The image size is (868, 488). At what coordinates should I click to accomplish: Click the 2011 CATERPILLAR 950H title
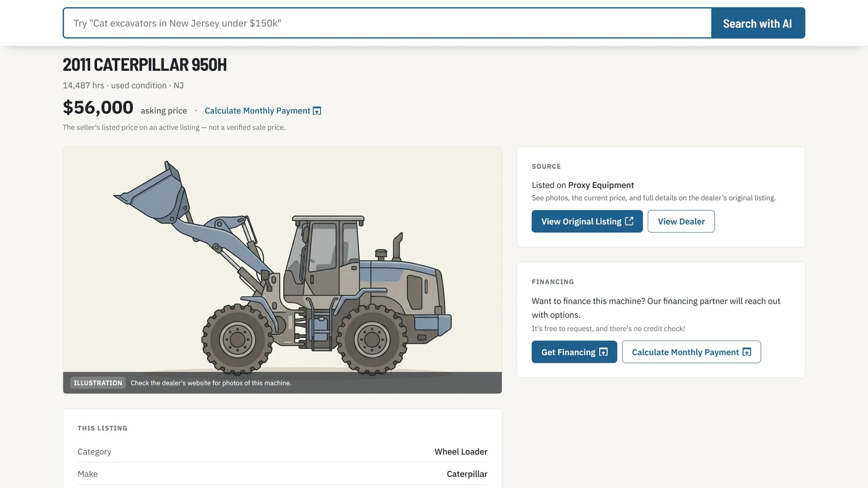(145, 65)
